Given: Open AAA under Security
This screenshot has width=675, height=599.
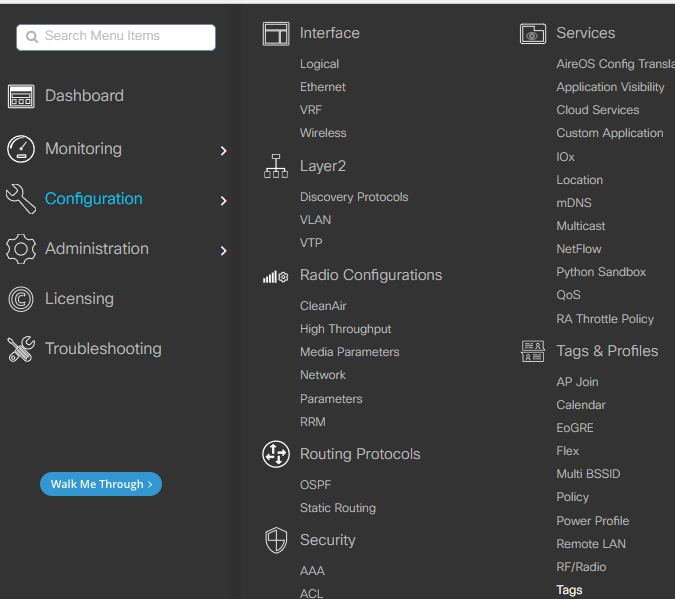Looking at the screenshot, I should (313, 571).
